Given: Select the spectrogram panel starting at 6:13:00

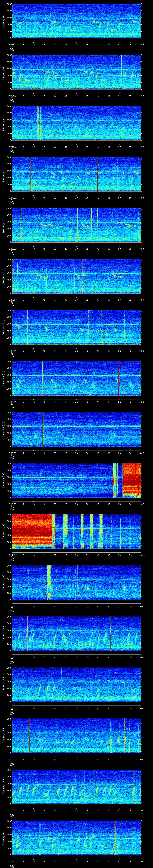Looking at the screenshot, I should pos(76,633).
